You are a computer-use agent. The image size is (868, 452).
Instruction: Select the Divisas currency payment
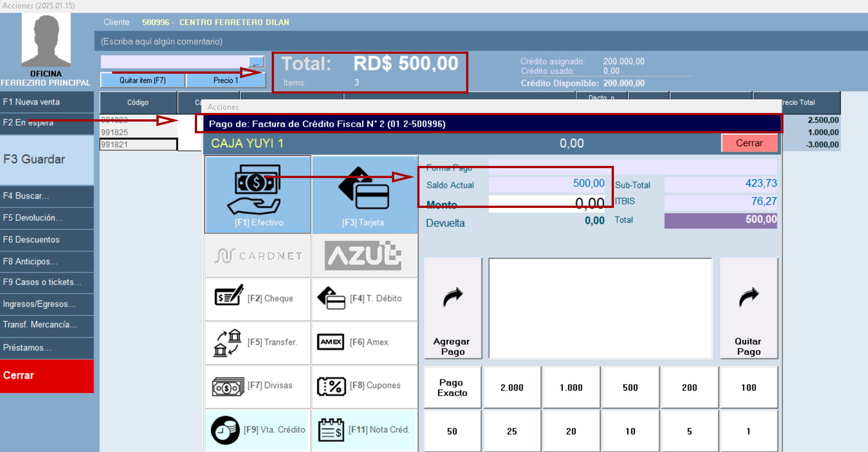[258, 386]
